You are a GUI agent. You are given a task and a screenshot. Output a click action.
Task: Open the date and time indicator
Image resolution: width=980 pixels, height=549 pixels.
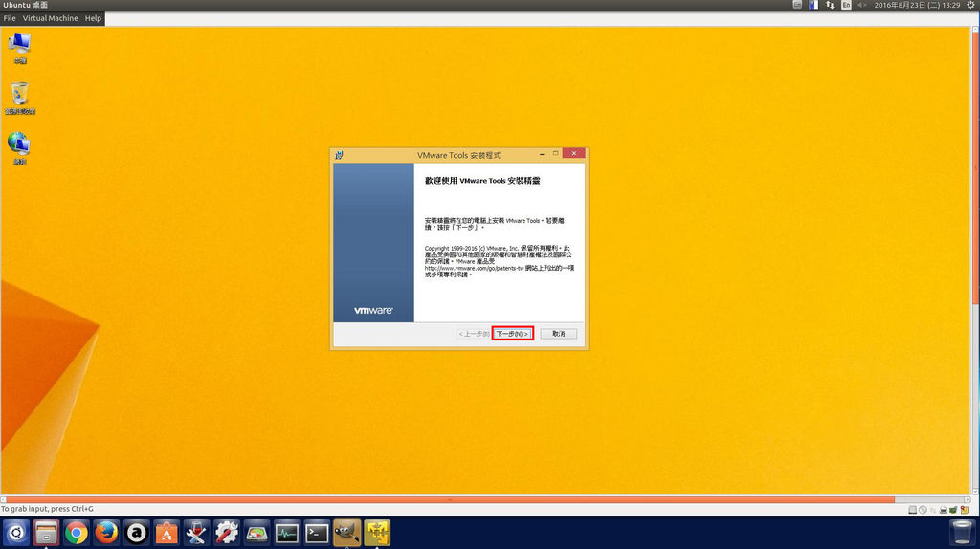coord(917,5)
